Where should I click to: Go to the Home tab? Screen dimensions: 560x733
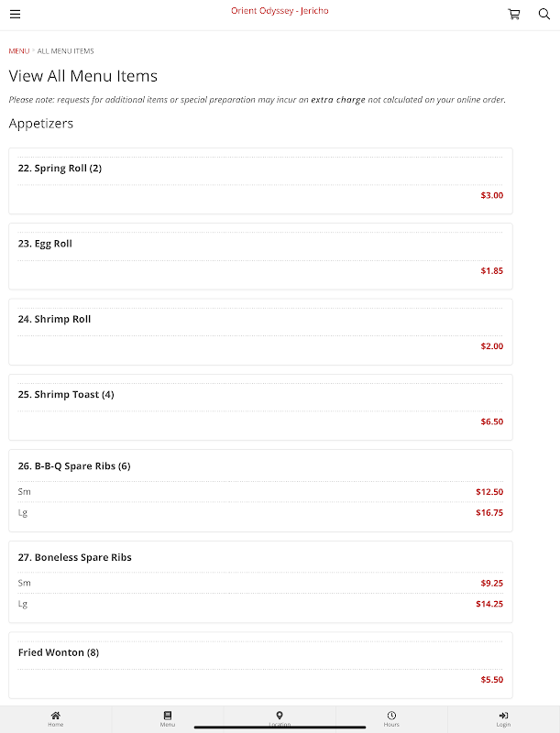pyautogui.click(x=56, y=718)
